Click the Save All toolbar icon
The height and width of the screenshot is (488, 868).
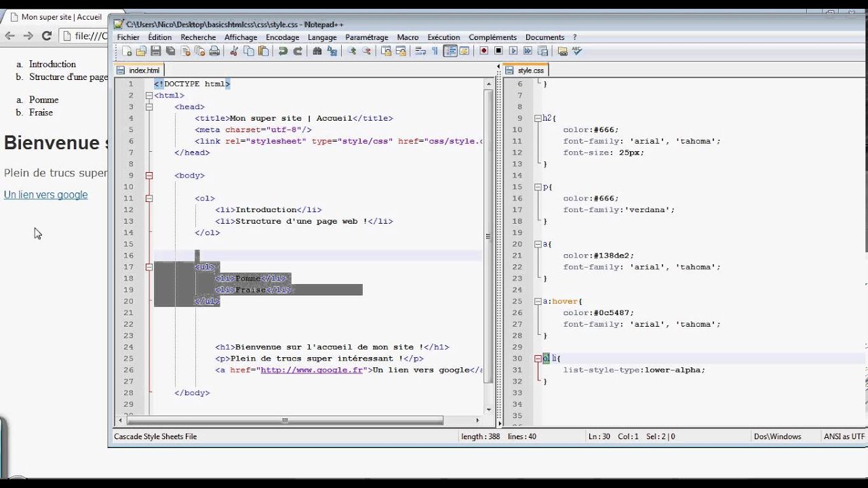[x=170, y=51]
